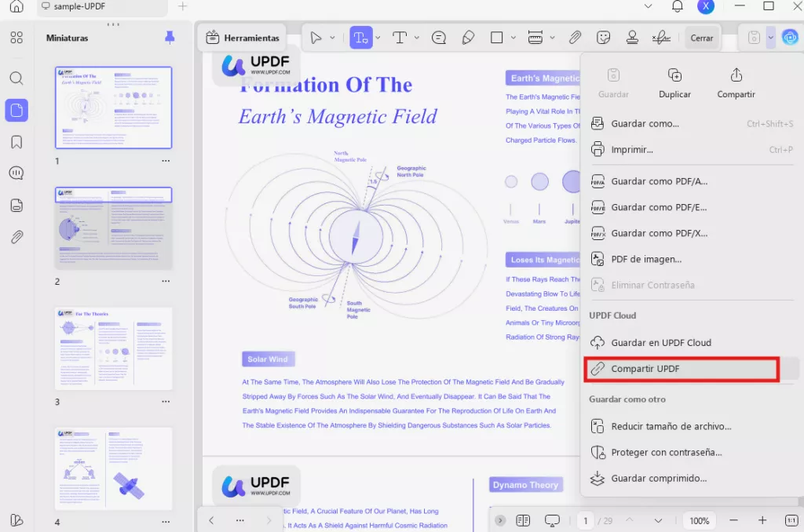Viewport: 804px width, 532px height.
Task: Choose Guardar como...
Action: click(x=692, y=123)
